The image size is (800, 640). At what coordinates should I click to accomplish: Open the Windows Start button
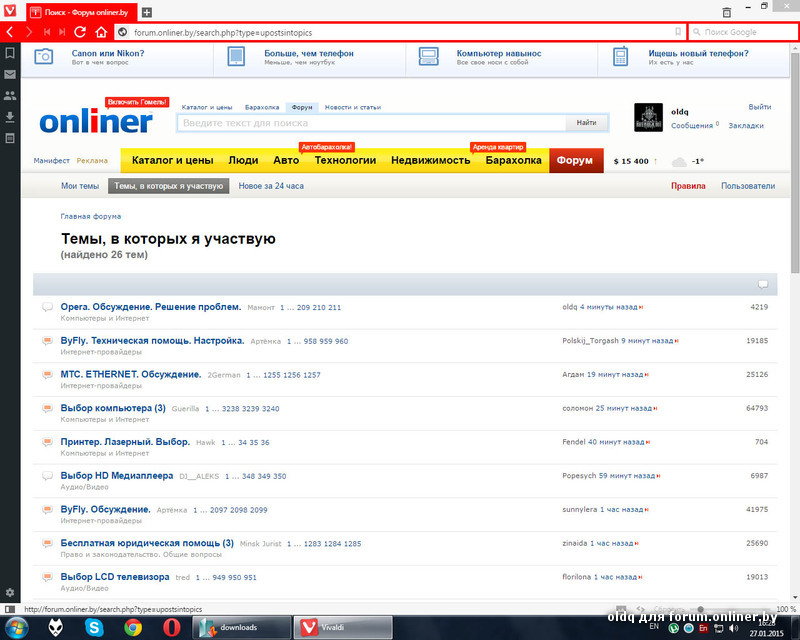pos(15,627)
